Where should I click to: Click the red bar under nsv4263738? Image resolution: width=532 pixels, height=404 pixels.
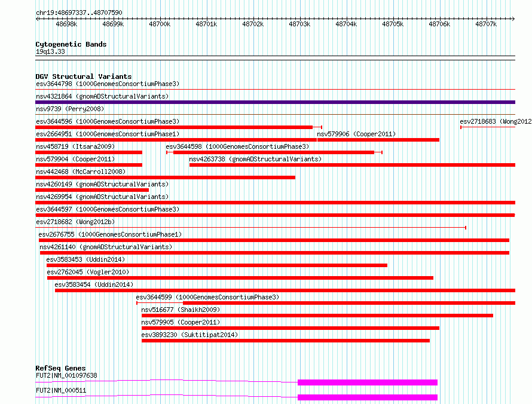coord(352,165)
